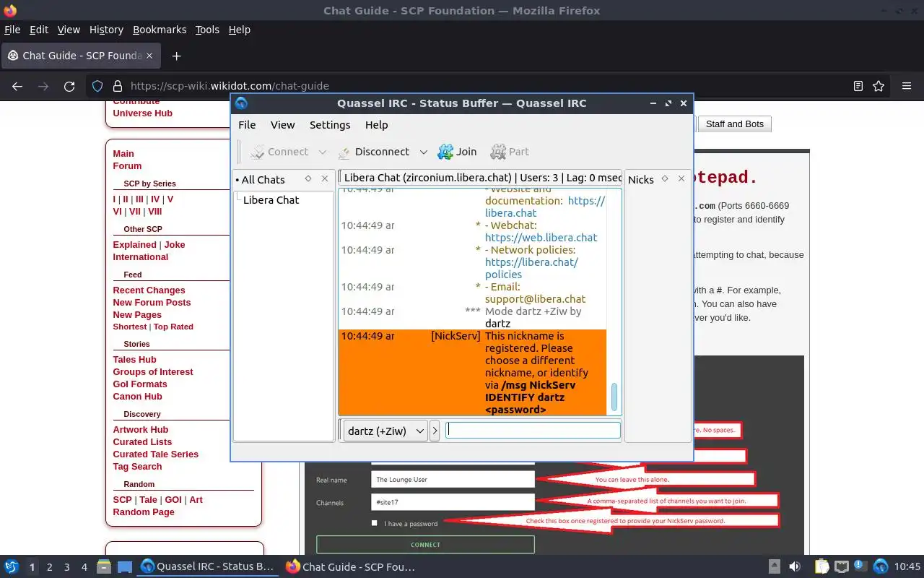Open the Quassel File menu
This screenshot has width=924, height=578.
[247, 125]
